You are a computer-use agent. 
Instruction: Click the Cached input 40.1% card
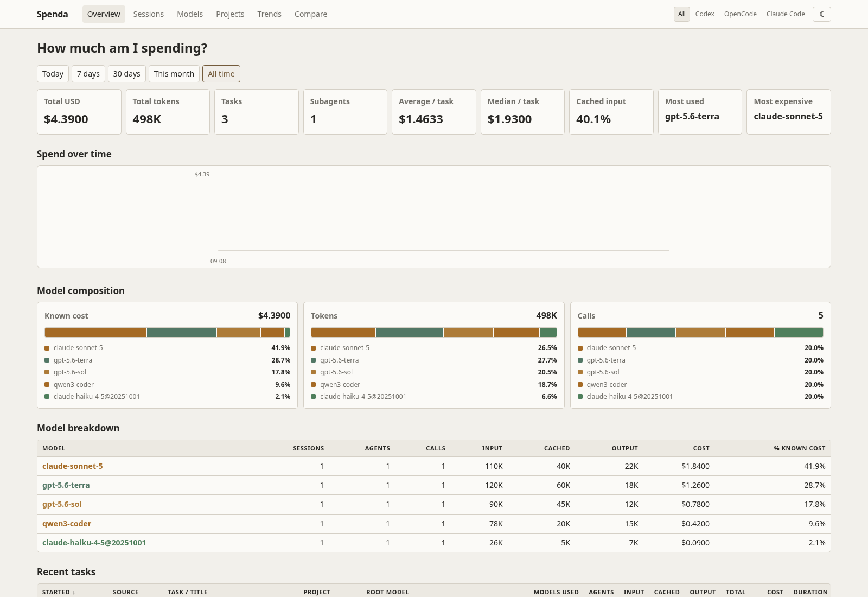(x=611, y=112)
